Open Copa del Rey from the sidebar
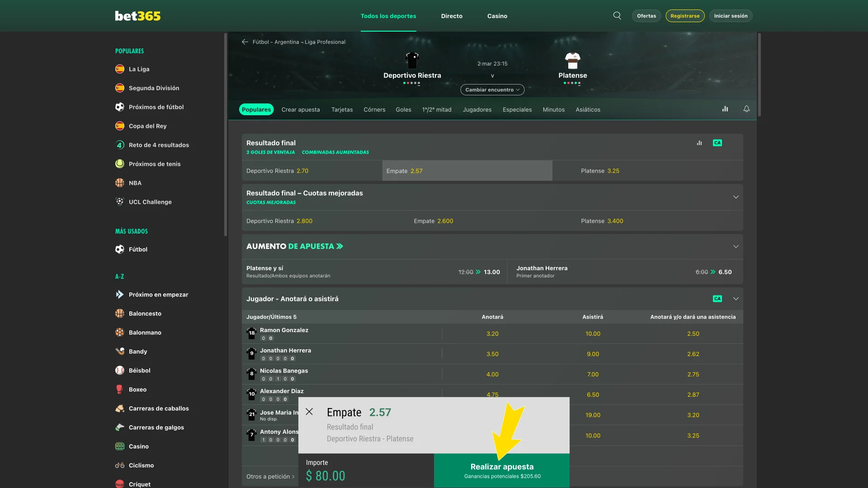This screenshot has width=868, height=488. coord(147,126)
